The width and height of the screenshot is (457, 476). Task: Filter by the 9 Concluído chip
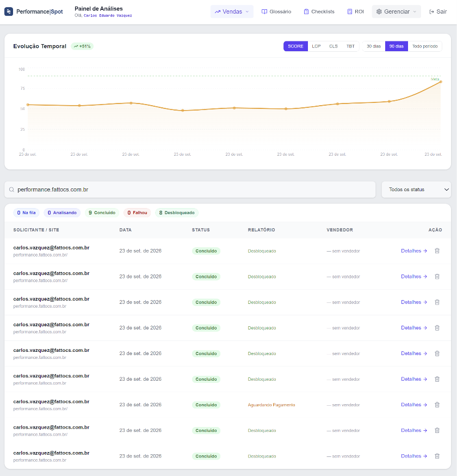pyautogui.click(x=102, y=213)
